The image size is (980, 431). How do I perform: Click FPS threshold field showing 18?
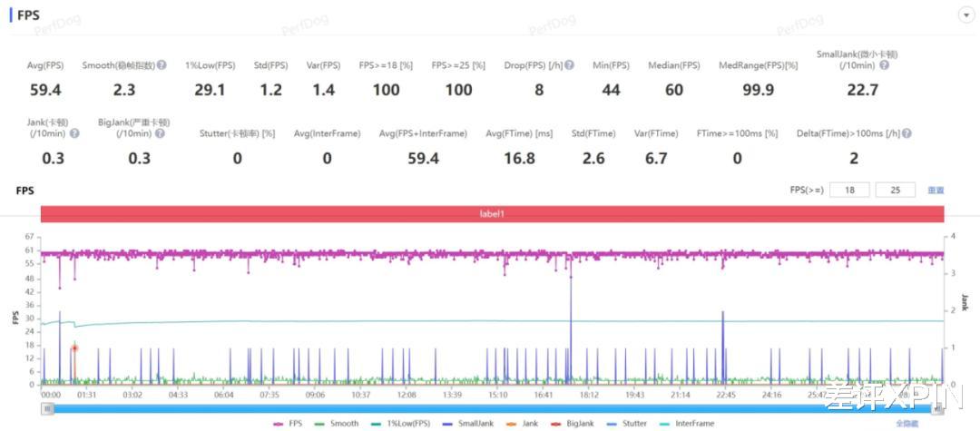[x=849, y=190]
